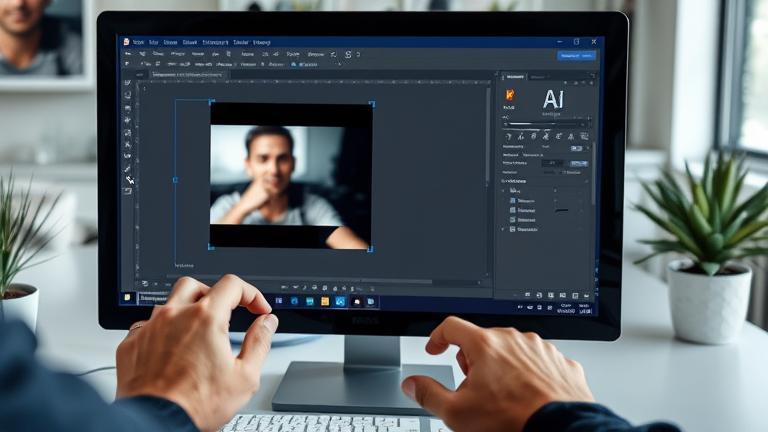Click the clock in the system tray
768x432 pixels.
tap(566, 309)
